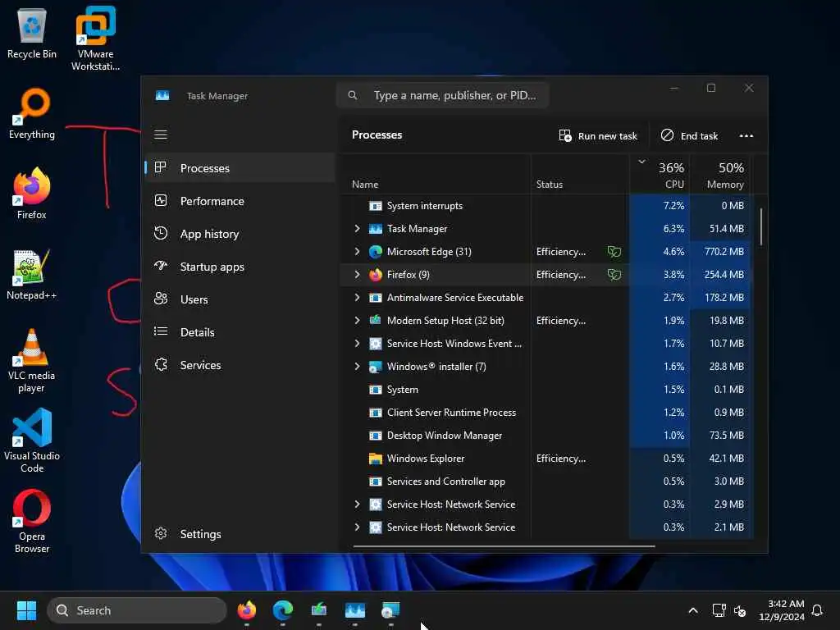Open the notification bell in system tray

817,610
